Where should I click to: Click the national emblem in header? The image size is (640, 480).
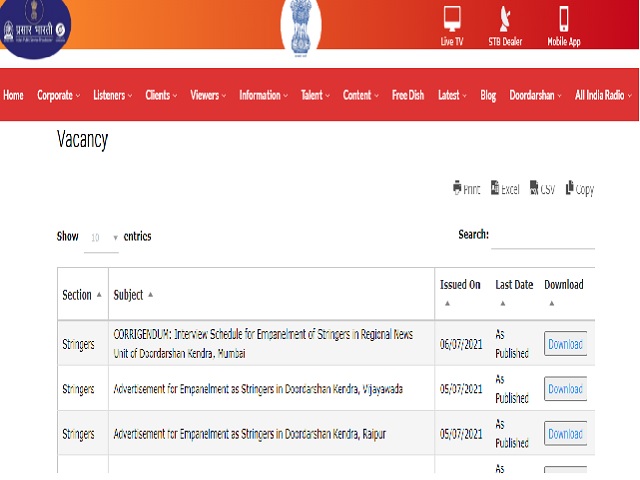[301, 28]
